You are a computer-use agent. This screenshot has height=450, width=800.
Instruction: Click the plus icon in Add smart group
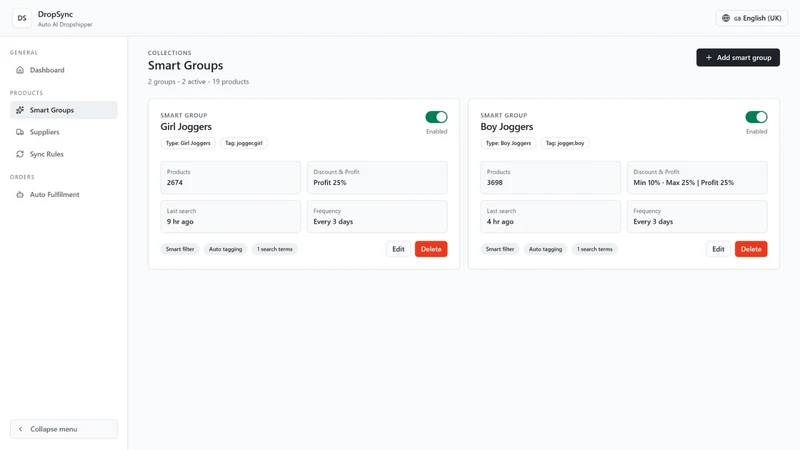click(x=709, y=58)
